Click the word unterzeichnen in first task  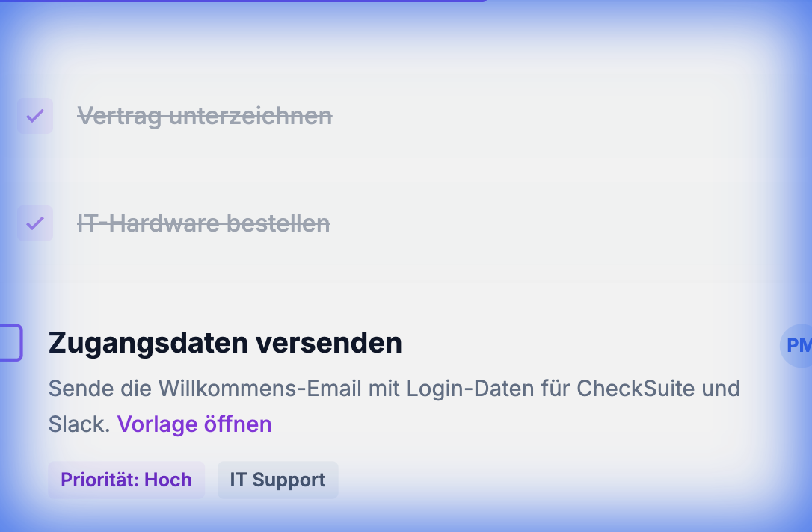250,116
